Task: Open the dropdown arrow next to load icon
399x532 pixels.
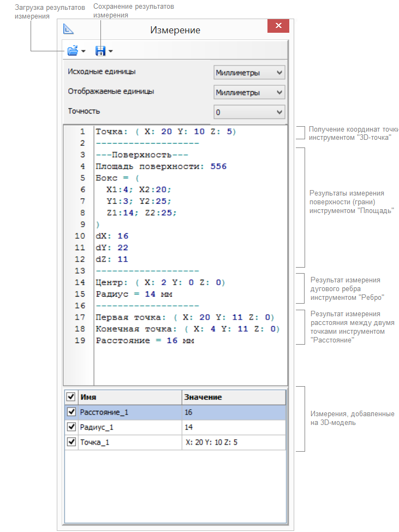Action: tap(84, 52)
